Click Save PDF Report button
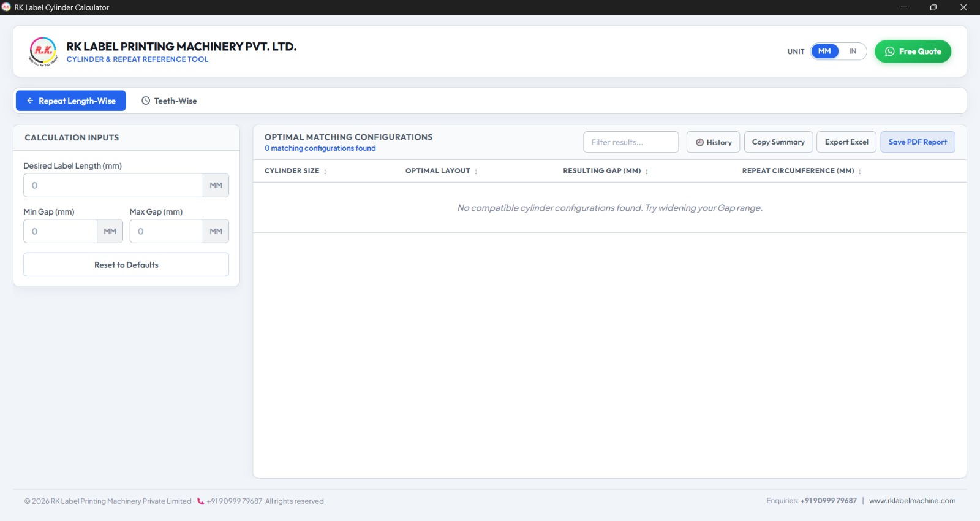Viewport: 980px width, 521px height. tap(918, 142)
